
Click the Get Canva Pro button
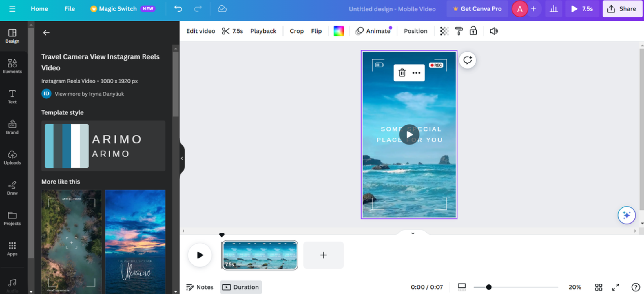[477, 9]
